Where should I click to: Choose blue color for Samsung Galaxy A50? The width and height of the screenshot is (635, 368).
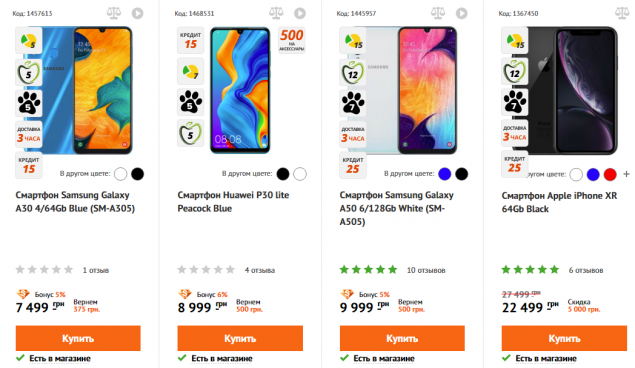click(444, 174)
